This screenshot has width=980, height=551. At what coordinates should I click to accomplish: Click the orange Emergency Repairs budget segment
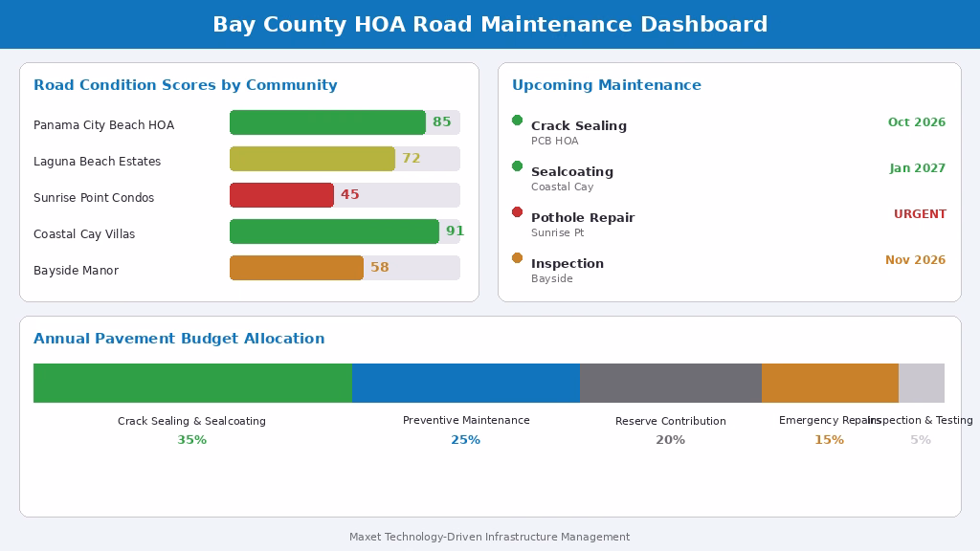pyautogui.click(x=830, y=383)
